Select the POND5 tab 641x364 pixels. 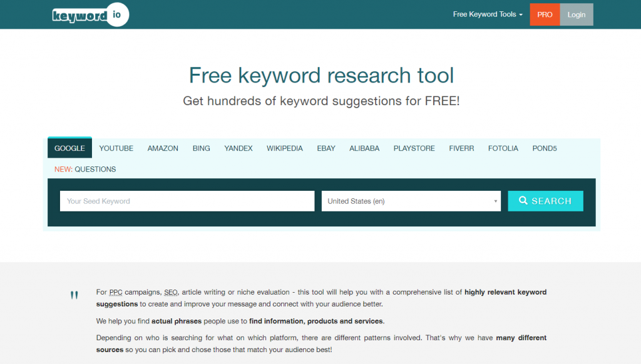pyautogui.click(x=545, y=148)
